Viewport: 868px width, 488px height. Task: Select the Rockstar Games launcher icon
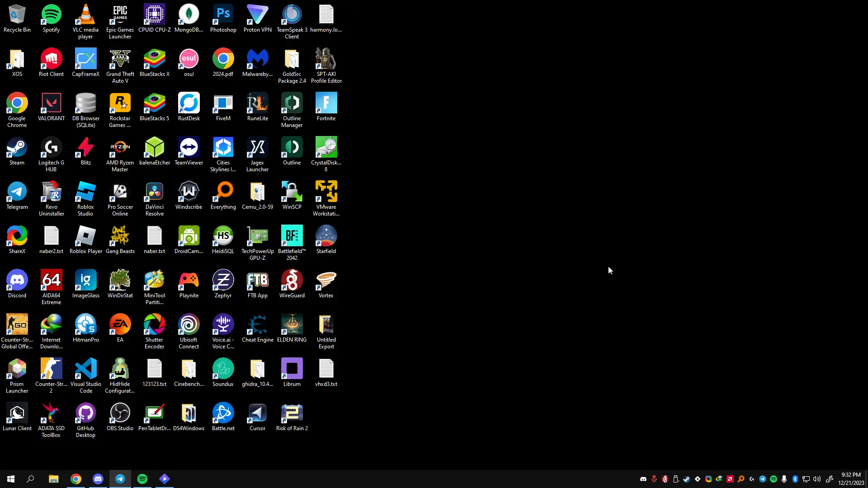click(120, 110)
